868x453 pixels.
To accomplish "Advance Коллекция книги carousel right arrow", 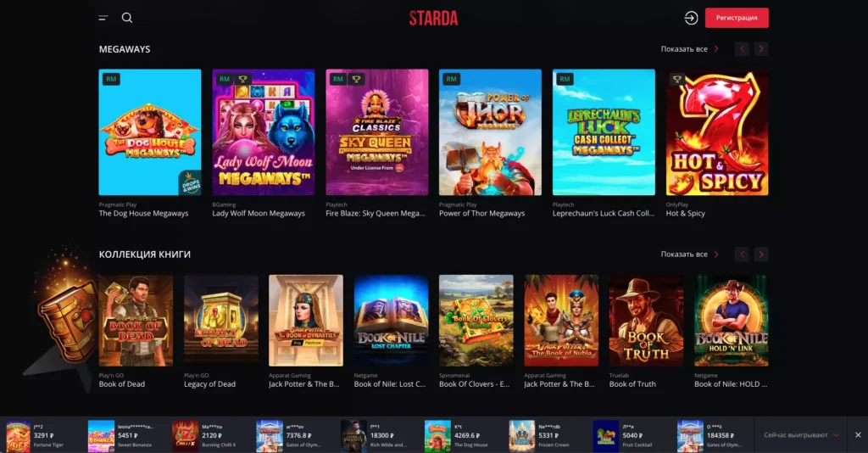I will (x=761, y=254).
